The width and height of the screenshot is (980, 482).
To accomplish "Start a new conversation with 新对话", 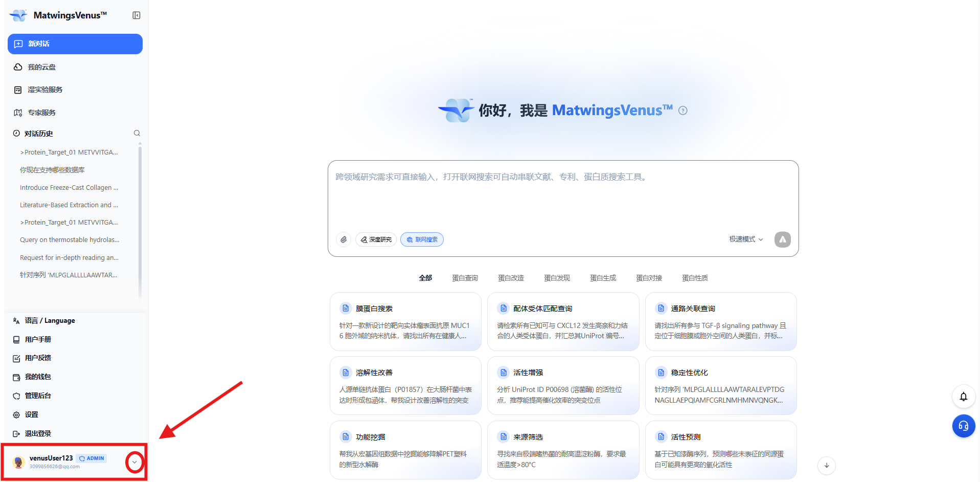I will (75, 44).
